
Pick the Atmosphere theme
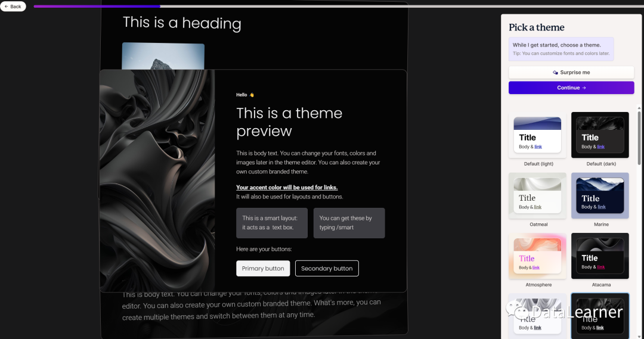(x=537, y=256)
